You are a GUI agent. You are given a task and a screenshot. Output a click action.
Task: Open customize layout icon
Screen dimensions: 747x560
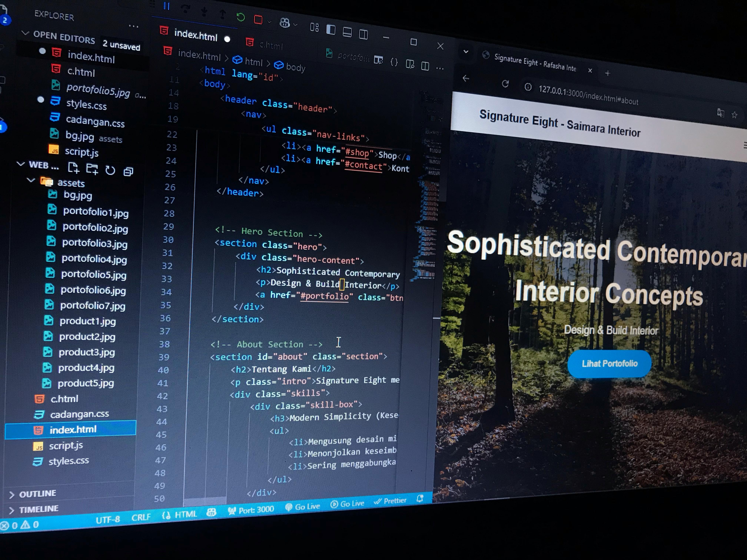(x=314, y=27)
